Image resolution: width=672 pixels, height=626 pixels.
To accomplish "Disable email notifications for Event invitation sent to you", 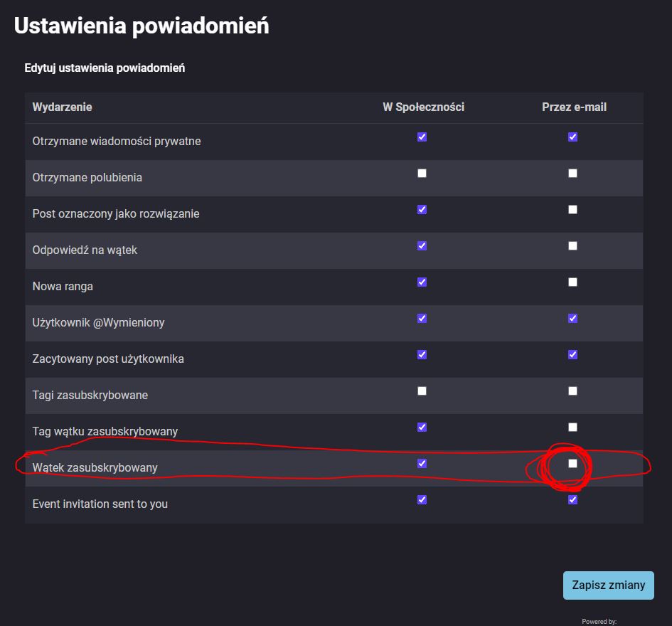I will point(572,499).
